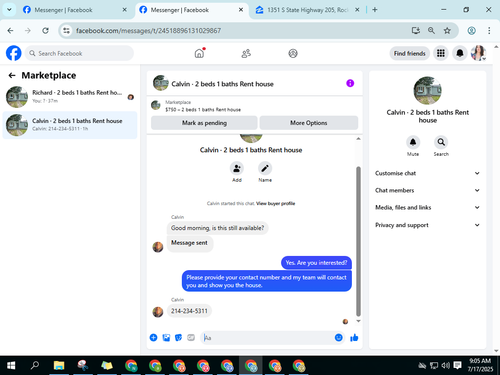The image size is (500, 375).
Task: Send a thumbs-up like
Action: [354, 338]
